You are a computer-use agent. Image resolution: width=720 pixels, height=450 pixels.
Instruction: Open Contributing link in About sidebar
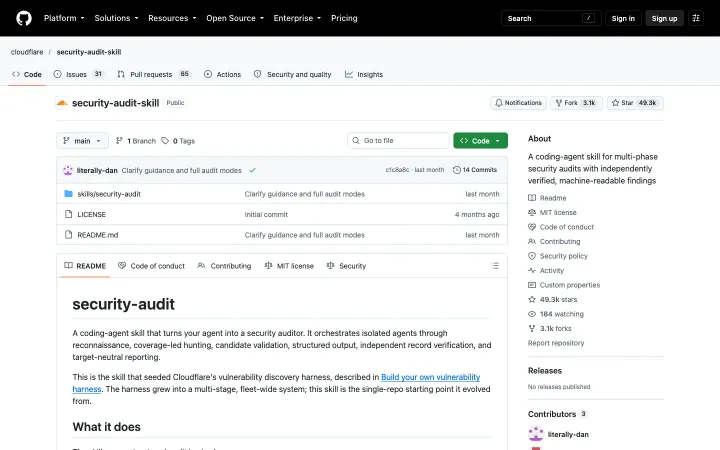point(554,242)
